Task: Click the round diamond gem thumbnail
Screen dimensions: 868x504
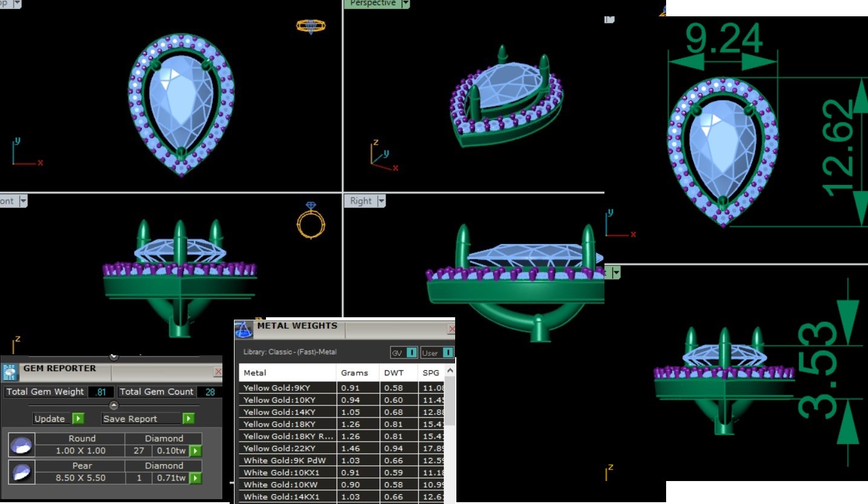Action: point(22,444)
